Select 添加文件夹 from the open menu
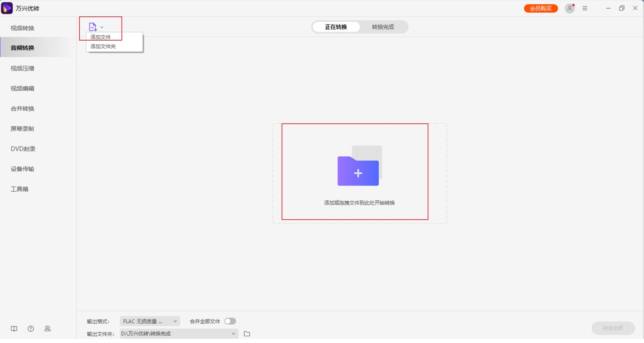644x343 pixels. [x=102, y=46]
